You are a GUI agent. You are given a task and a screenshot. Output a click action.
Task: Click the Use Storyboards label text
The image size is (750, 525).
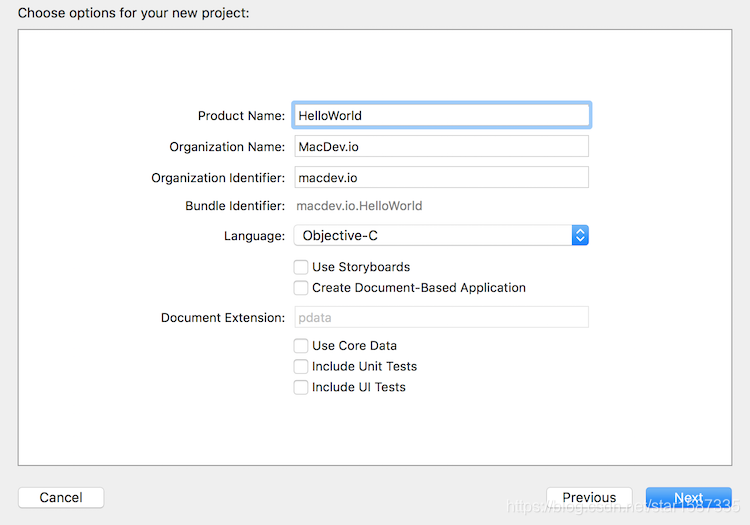[x=361, y=267]
